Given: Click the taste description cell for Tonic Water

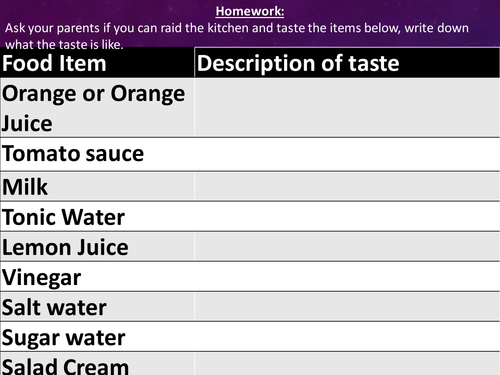Looking at the screenshot, I should tap(347, 216).
